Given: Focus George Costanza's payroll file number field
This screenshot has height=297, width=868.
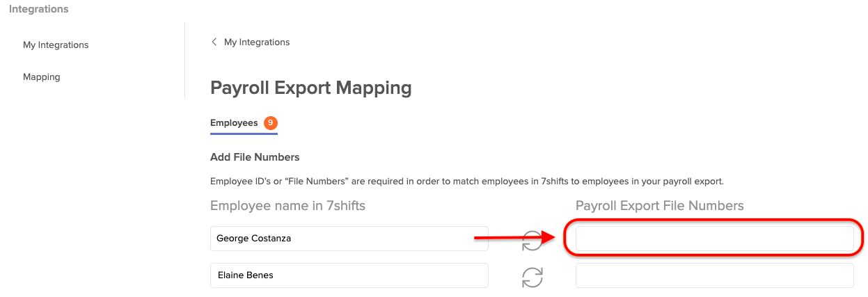Looking at the screenshot, I should click(714, 239).
